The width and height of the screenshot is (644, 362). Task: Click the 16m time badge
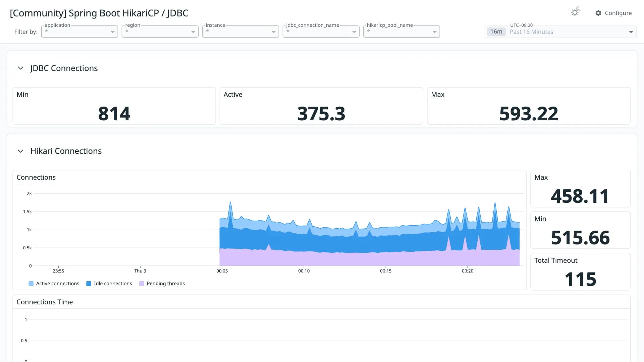pyautogui.click(x=496, y=32)
